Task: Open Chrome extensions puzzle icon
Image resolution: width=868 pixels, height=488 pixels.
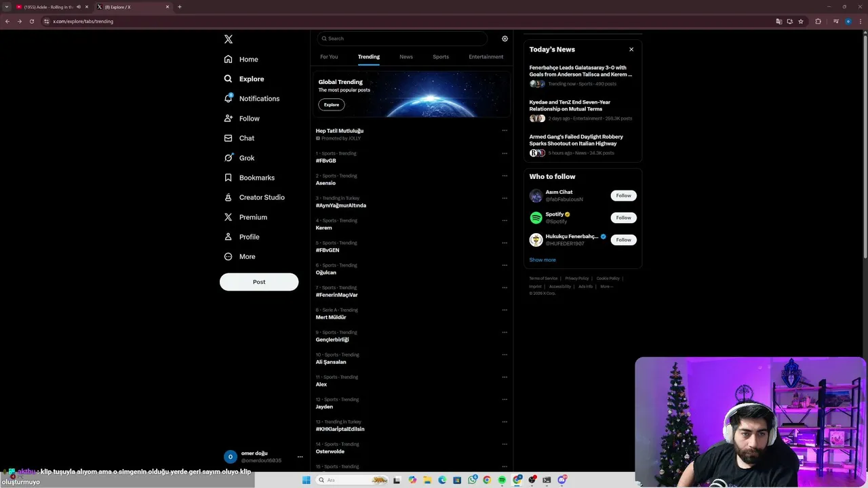Action: tap(818, 21)
